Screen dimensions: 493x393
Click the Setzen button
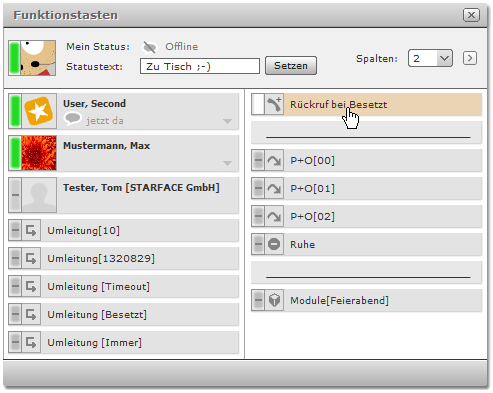pyautogui.click(x=291, y=66)
